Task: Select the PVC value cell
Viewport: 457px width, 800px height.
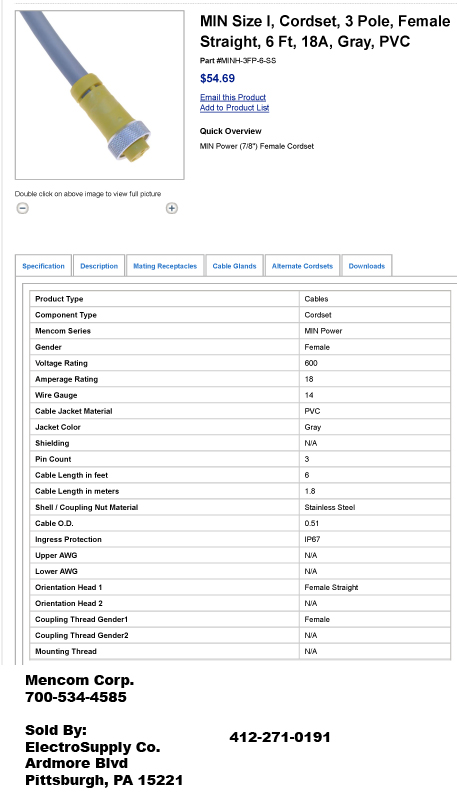Action: point(375,411)
